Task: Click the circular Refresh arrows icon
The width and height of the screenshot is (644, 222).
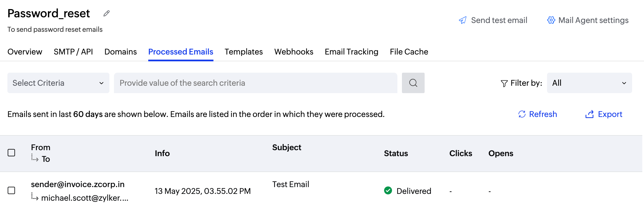Action: 522,114
